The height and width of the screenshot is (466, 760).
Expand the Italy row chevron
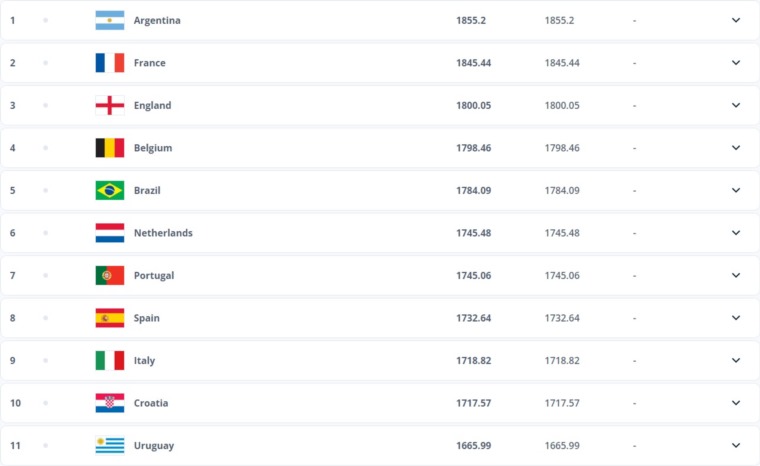(736, 360)
